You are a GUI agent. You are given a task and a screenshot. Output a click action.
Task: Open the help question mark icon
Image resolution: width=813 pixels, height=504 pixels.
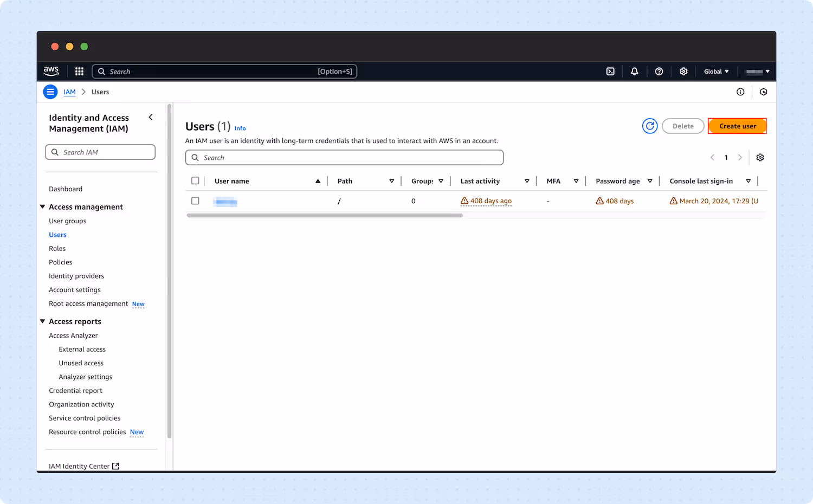(x=659, y=71)
